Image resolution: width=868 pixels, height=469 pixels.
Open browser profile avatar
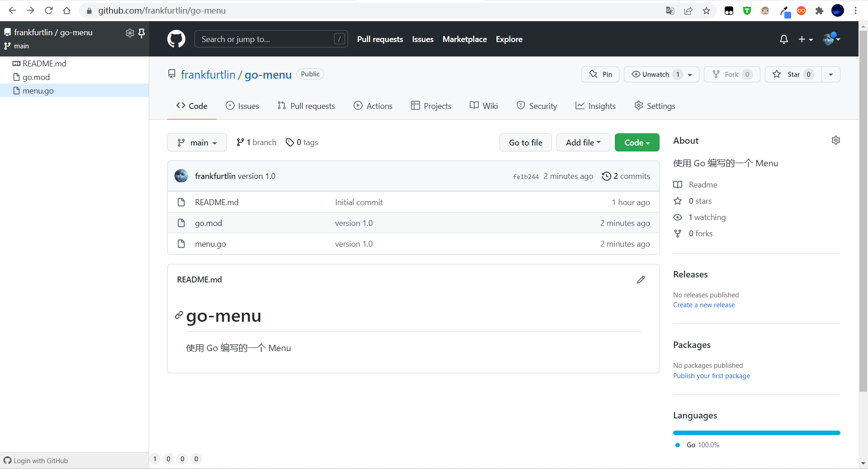point(838,11)
